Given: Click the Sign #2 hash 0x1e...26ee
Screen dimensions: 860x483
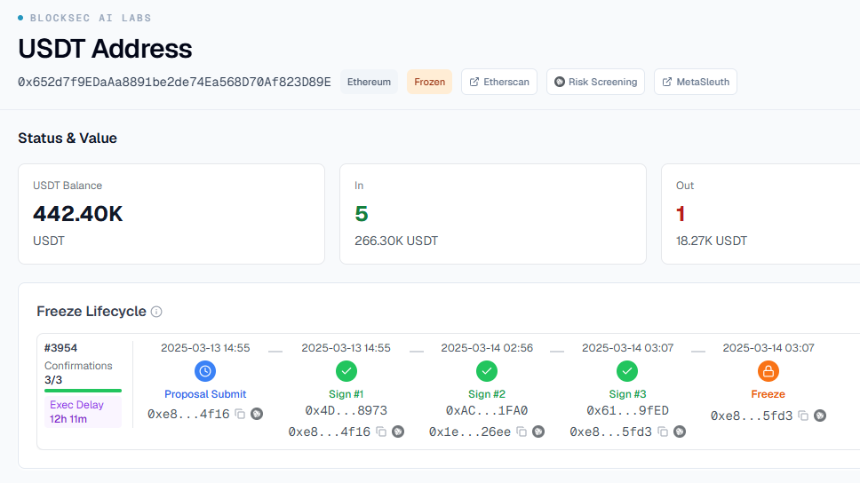Looking at the screenshot, I should (470, 432).
